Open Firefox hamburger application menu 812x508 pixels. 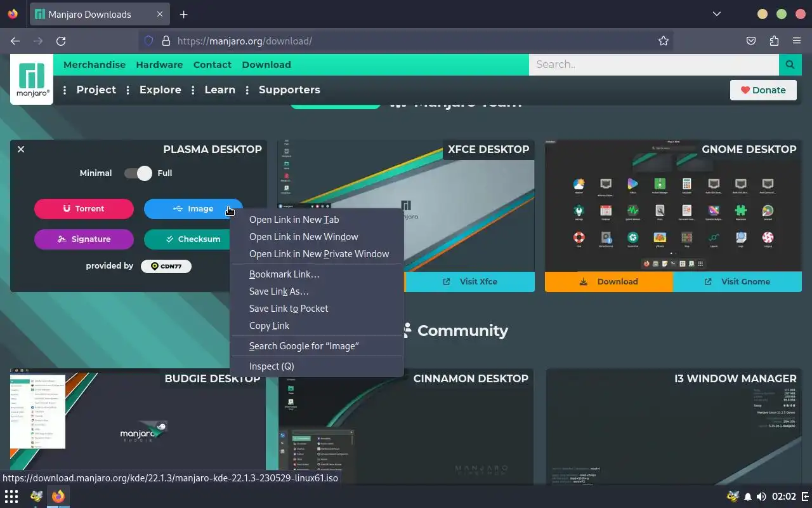797,41
